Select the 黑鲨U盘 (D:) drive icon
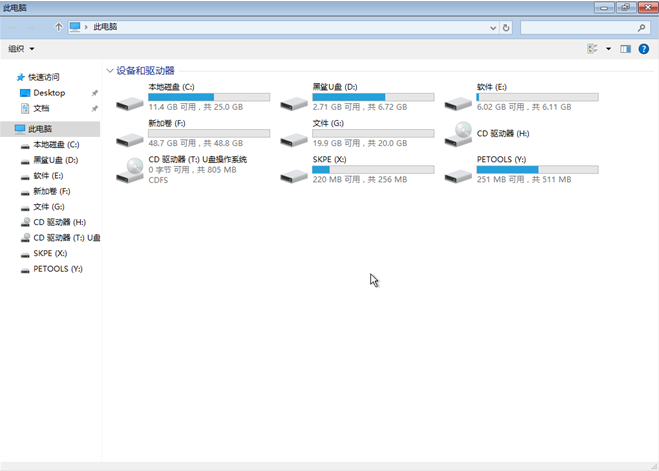659x471 pixels. 294,101
